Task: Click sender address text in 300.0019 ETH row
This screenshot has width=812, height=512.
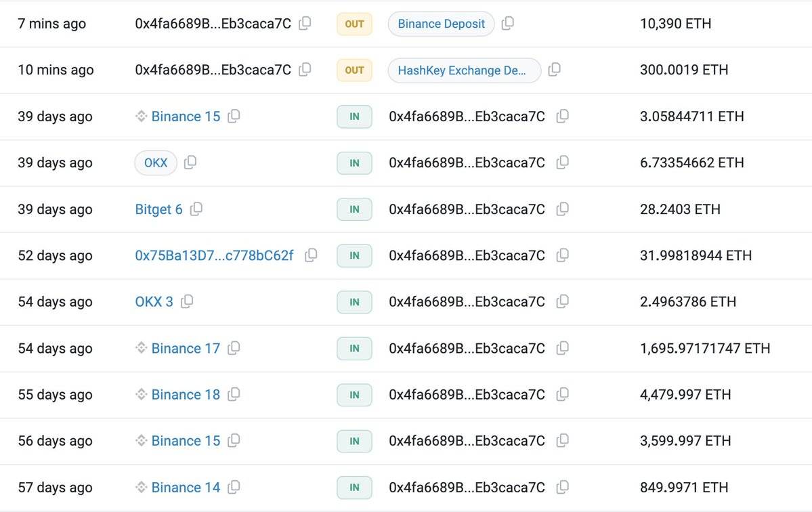Action: coord(213,70)
